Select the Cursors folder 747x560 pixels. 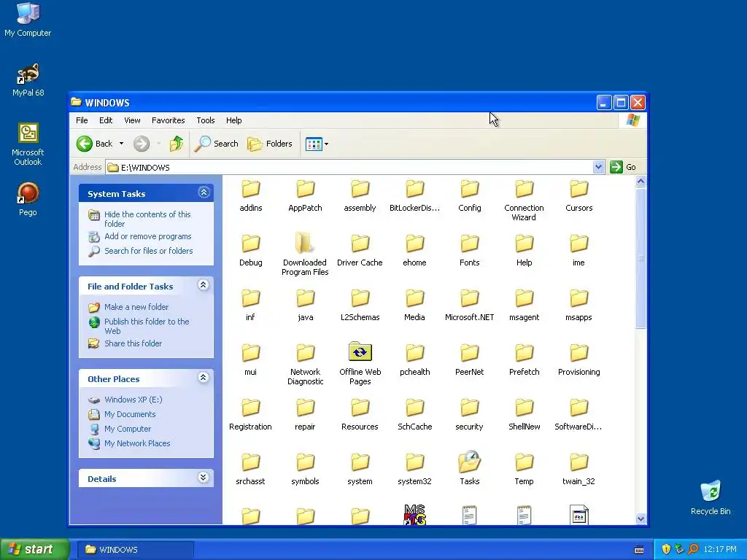click(578, 195)
